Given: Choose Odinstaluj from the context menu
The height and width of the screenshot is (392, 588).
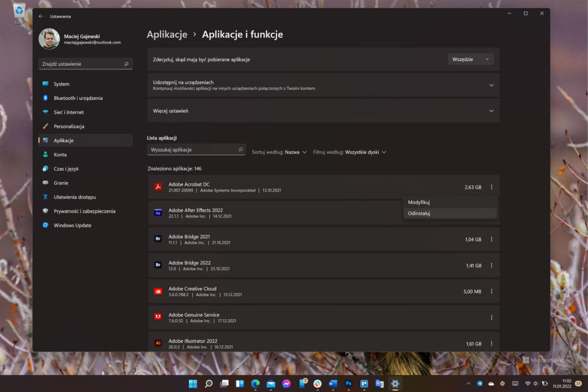Looking at the screenshot, I should (x=450, y=213).
